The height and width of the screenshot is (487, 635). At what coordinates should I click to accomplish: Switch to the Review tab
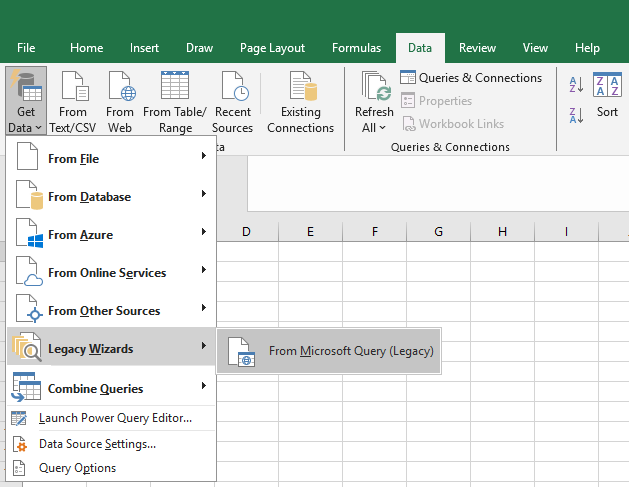(x=477, y=48)
